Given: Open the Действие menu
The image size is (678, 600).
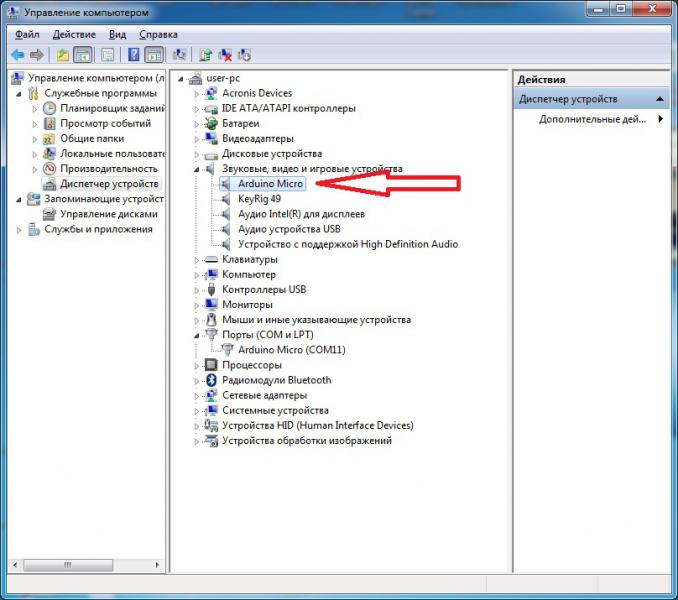Looking at the screenshot, I should pyautogui.click(x=74, y=34).
